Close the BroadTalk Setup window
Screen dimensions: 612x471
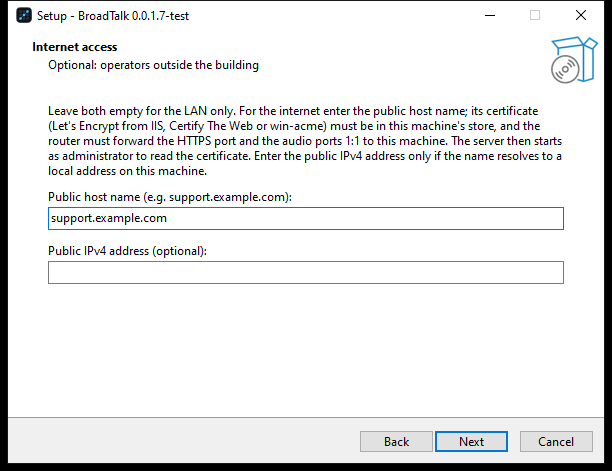pyautogui.click(x=581, y=16)
